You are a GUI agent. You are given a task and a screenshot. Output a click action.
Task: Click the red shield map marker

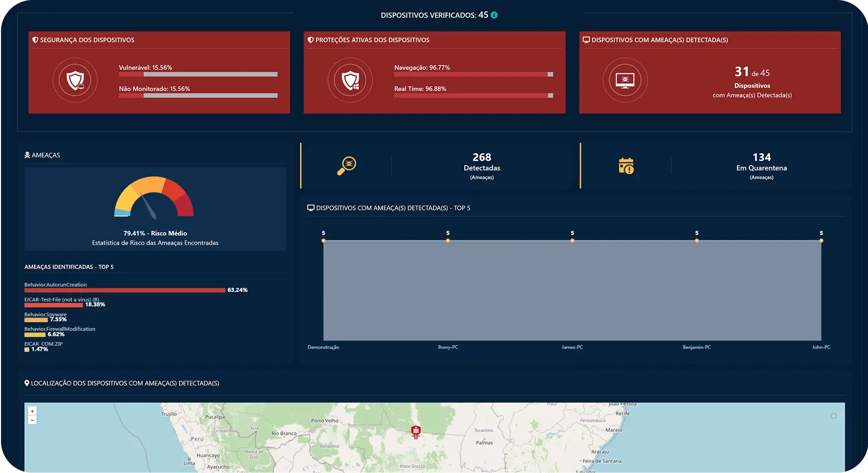416,432
